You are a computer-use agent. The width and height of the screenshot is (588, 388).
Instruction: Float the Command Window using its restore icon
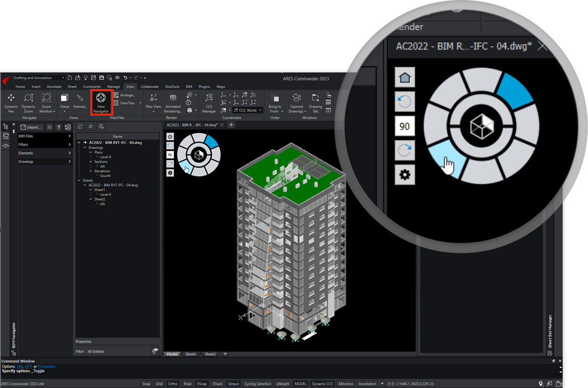point(554,361)
